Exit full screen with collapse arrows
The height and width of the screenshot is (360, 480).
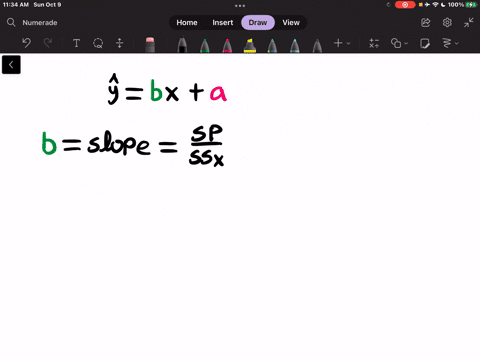[469, 23]
